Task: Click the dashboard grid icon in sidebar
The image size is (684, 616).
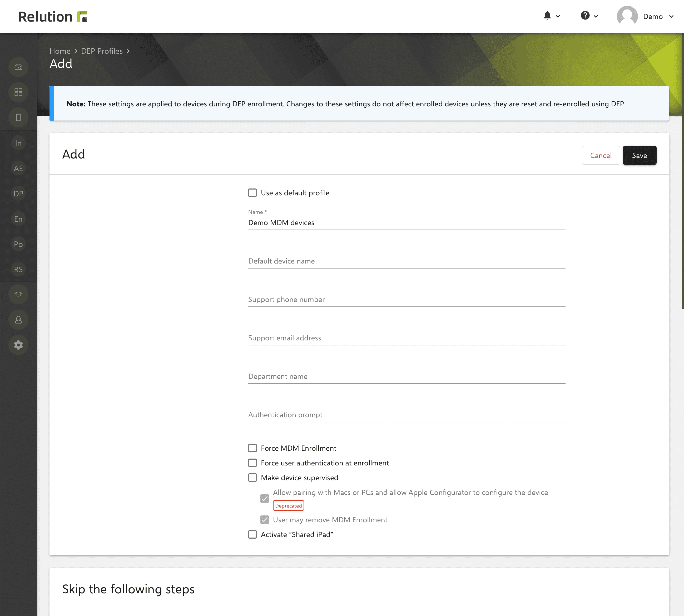Action: coord(18,93)
